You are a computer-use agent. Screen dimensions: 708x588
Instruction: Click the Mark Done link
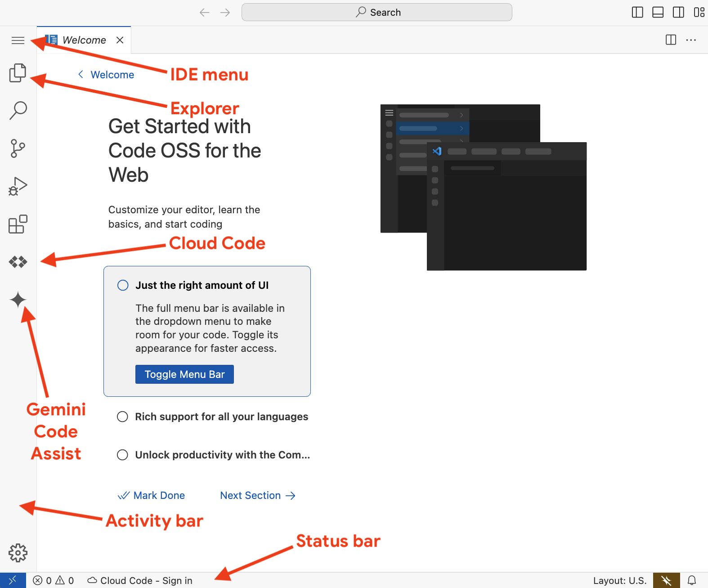[x=151, y=495]
